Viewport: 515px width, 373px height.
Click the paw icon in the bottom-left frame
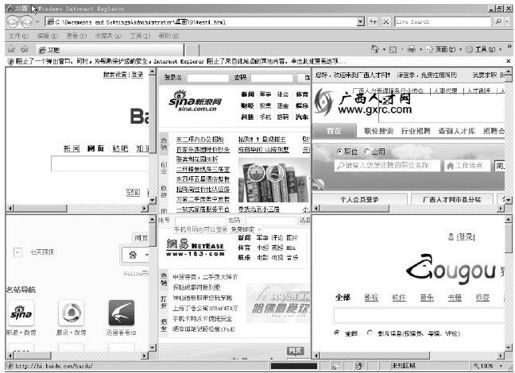click(133, 255)
